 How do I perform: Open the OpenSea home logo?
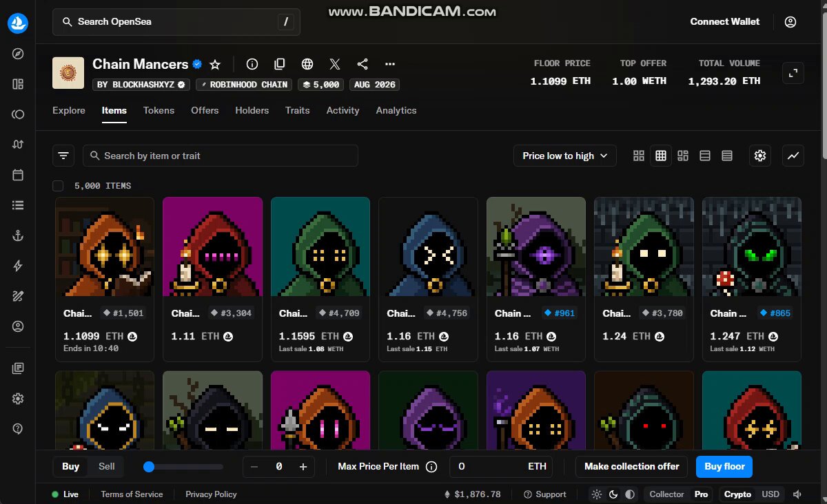point(18,23)
